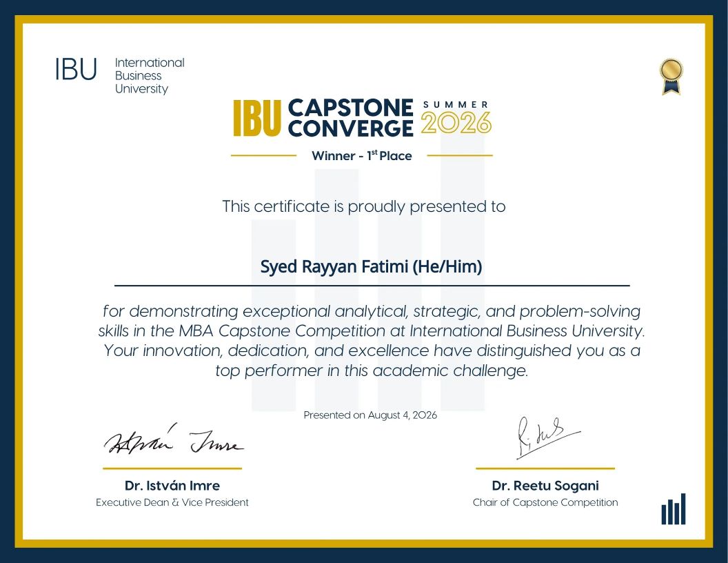
Task: Click the line 'Your innovation, dedication, and excellence'
Action: click(372, 350)
